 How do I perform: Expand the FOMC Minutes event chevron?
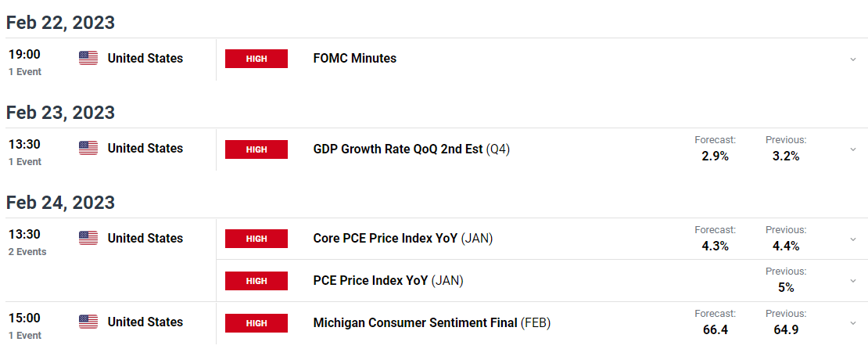click(x=853, y=59)
